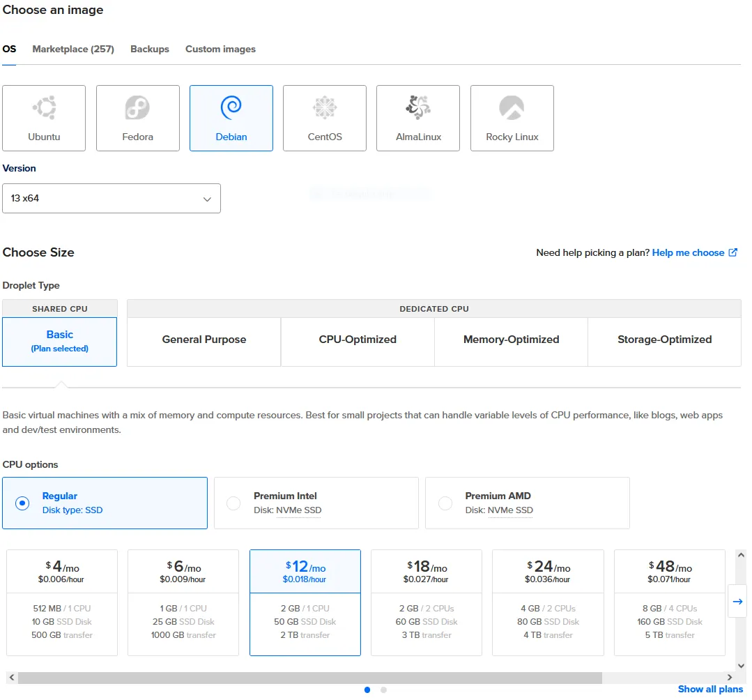
Task: Select the $48/mo 8 GB plan
Action: pos(670,602)
